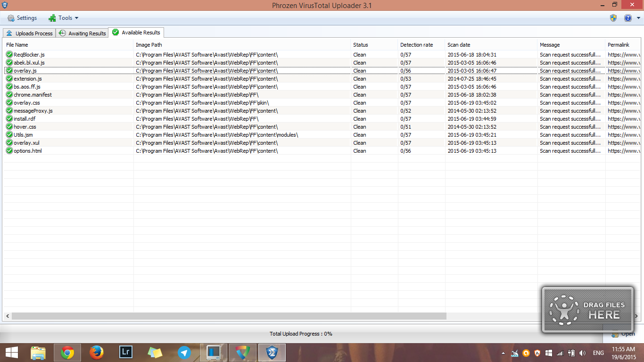Click the 0/53 detection rate cell
Screen dimensions: 644x362
coord(406,79)
